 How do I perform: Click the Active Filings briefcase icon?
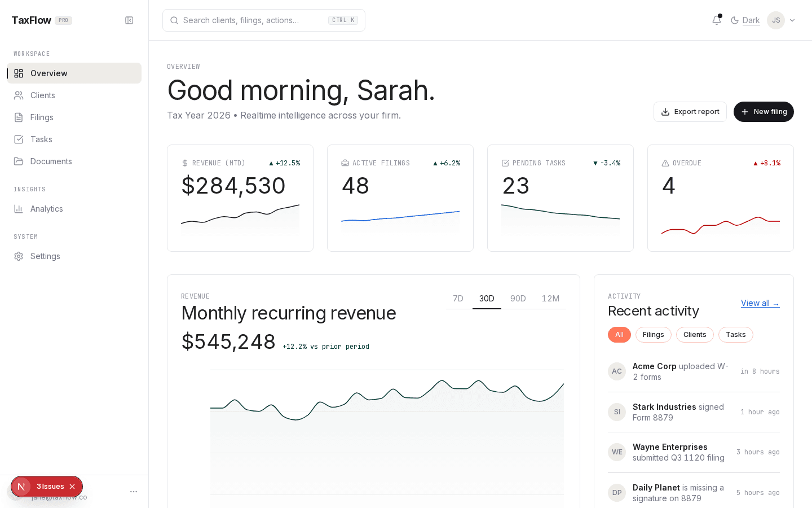(x=345, y=163)
